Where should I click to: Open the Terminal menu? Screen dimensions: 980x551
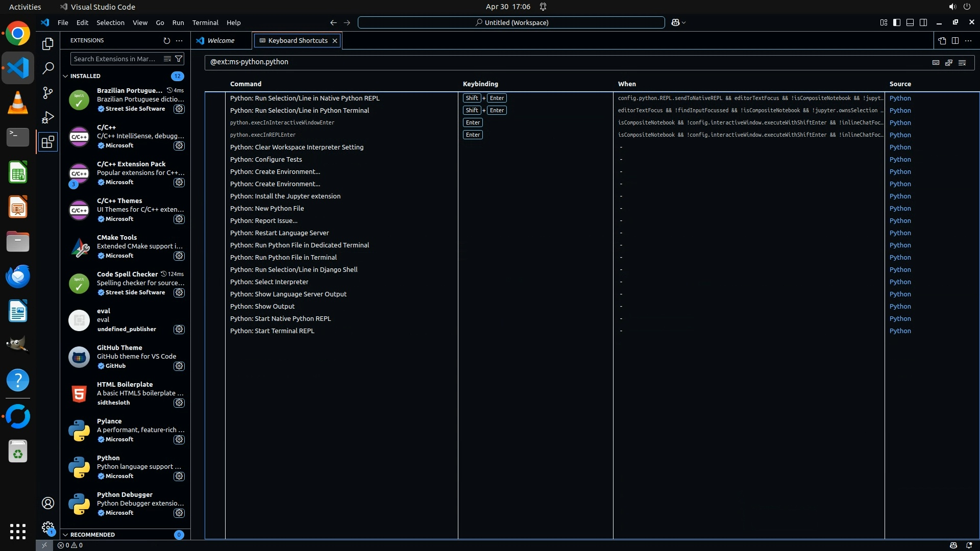[205, 22]
